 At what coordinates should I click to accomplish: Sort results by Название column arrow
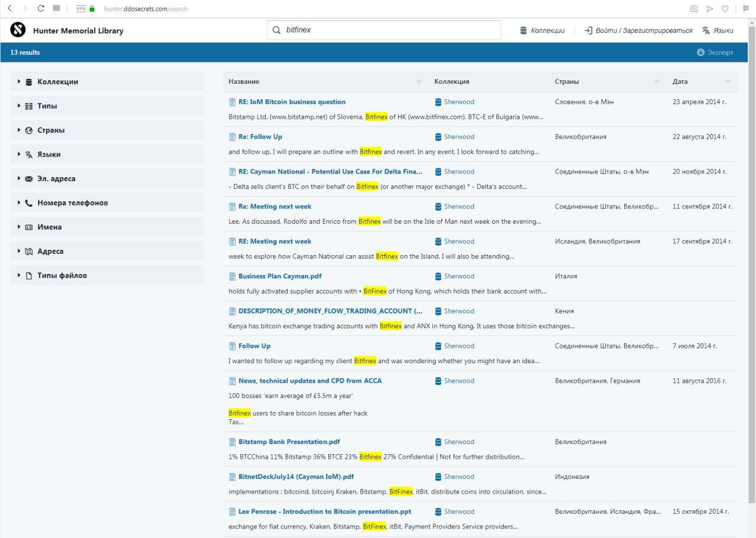click(x=419, y=82)
